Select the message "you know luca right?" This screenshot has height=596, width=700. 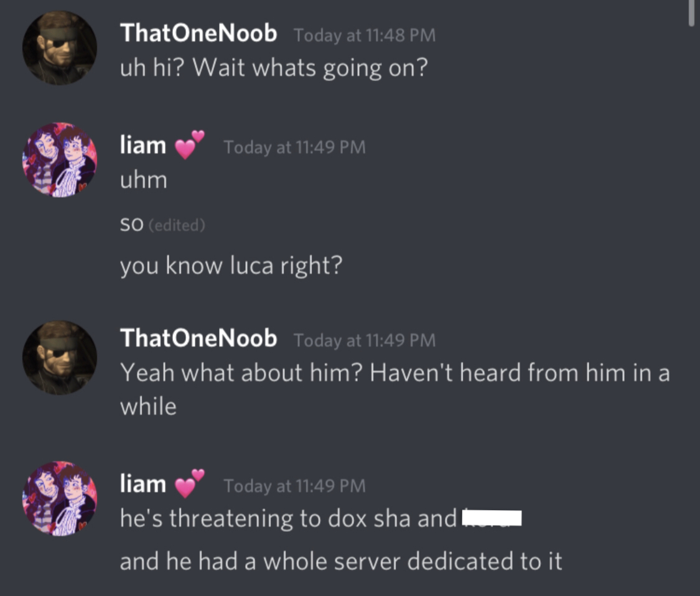pyautogui.click(x=231, y=266)
